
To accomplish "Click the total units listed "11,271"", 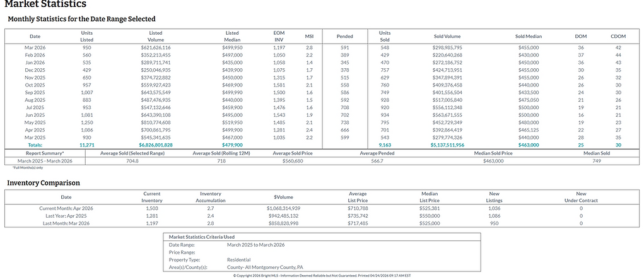I will 87,145.
